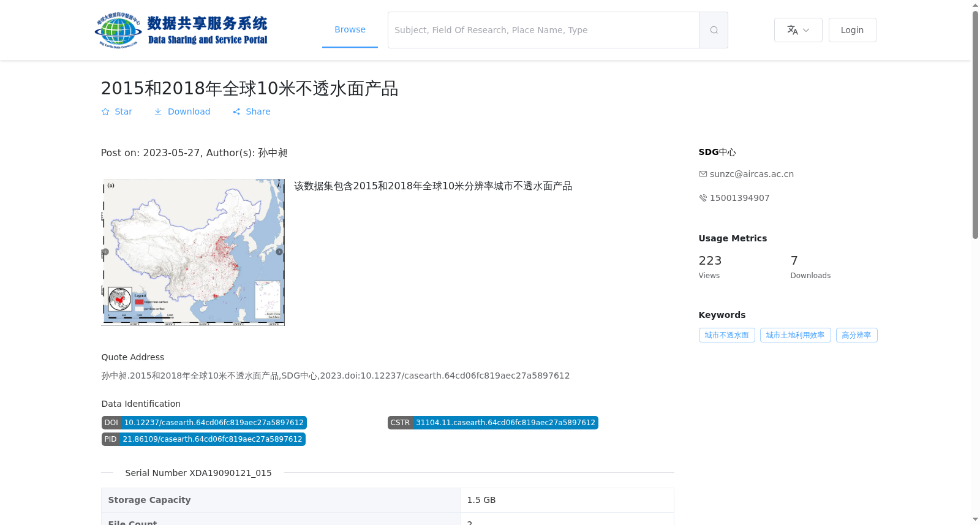Open the language translation dropdown
This screenshot has height=525, width=980.
coord(798,30)
